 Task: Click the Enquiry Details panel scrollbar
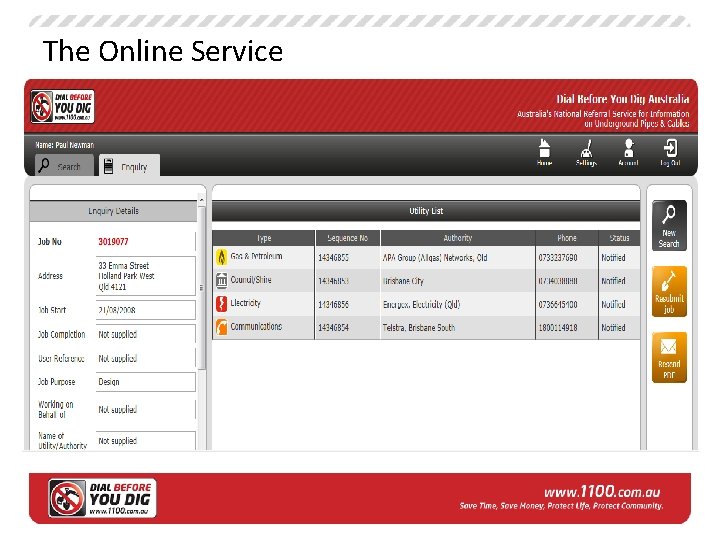[201, 287]
